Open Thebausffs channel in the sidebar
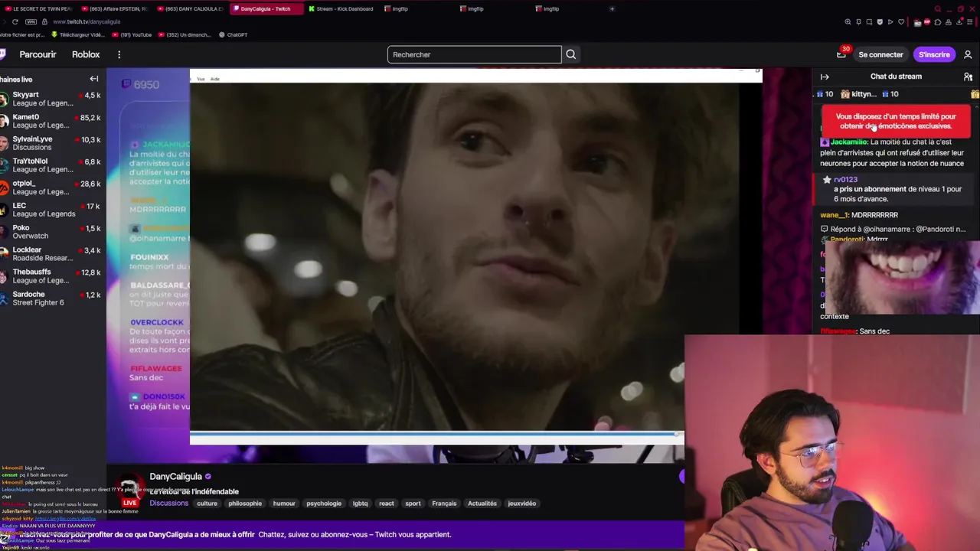 pos(51,276)
